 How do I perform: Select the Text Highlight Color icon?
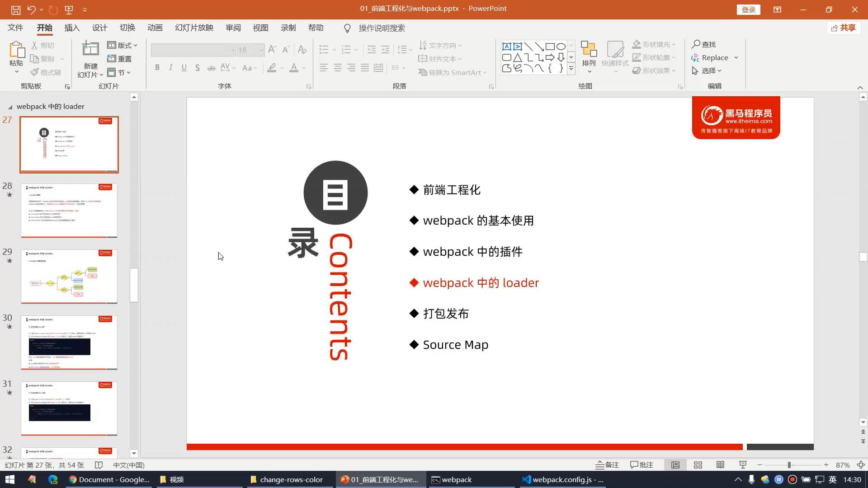tap(271, 68)
